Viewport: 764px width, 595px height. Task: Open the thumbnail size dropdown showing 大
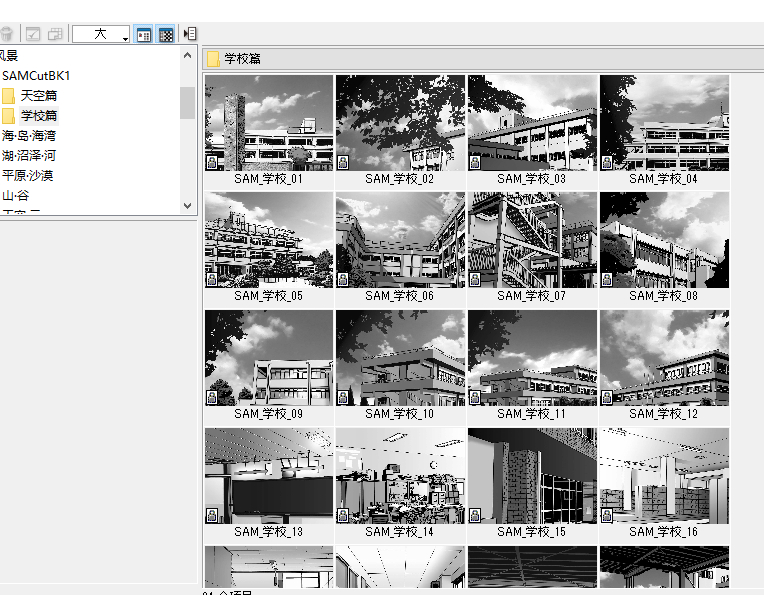pos(101,34)
